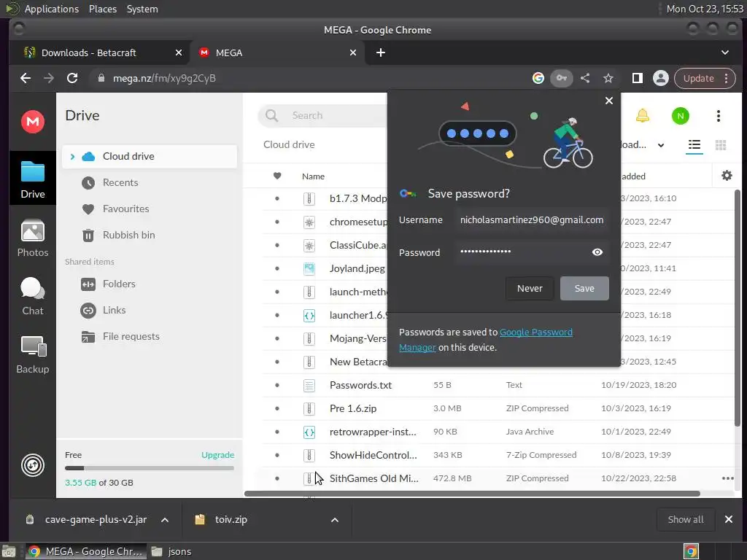Screen dimensions: 747x560
Task: Expand toiv.zip download options
Action: click(335, 519)
